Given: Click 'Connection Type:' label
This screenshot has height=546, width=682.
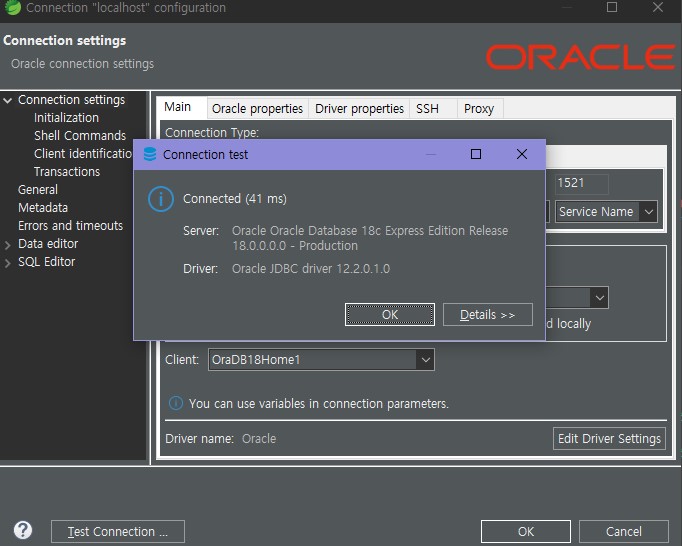Looking at the screenshot, I should tap(212, 132).
